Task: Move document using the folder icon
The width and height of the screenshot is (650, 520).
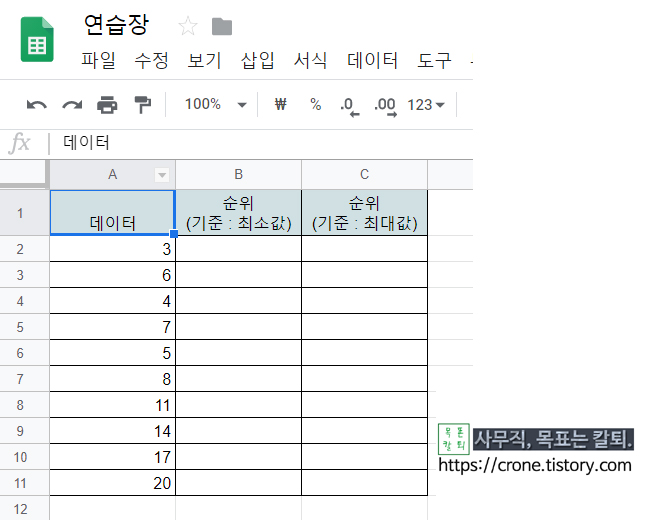Action: pyautogui.click(x=222, y=27)
